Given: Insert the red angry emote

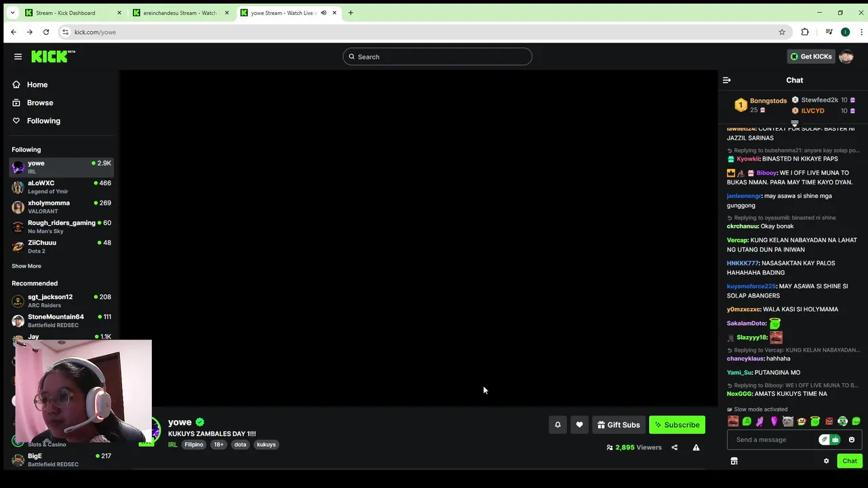Looking at the screenshot, I should (829, 421).
